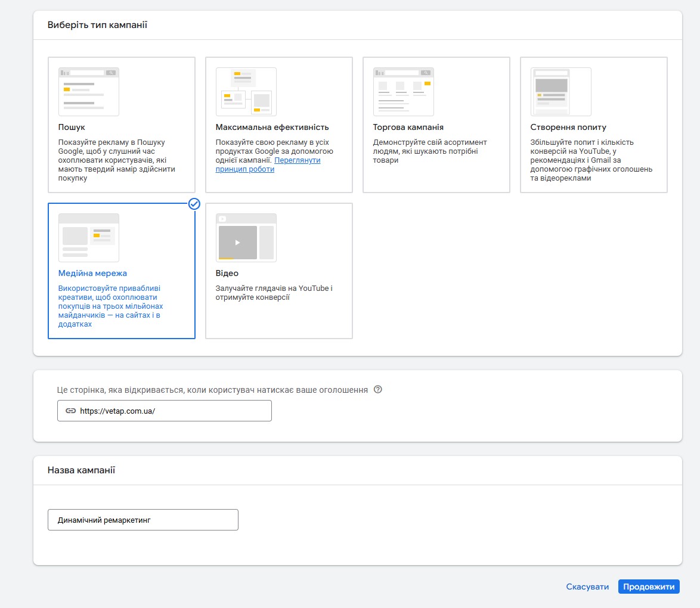Click the landing page URL input field
The width and height of the screenshot is (700, 608).
[x=173, y=411]
